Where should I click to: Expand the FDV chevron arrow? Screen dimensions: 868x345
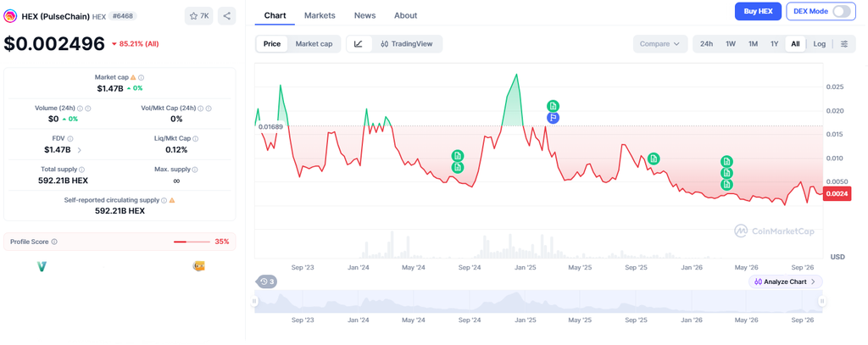[x=79, y=149]
